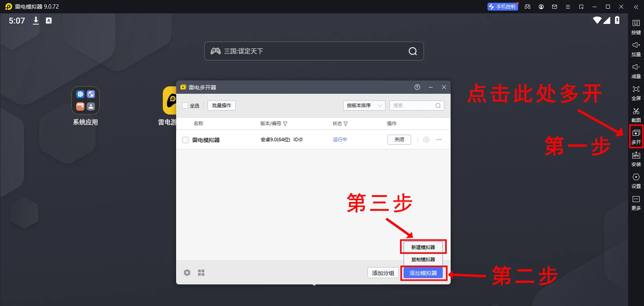The width and height of the screenshot is (644, 306).
Task: Switch to grid view icon in multi-instance manager
Action: coord(201,272)
